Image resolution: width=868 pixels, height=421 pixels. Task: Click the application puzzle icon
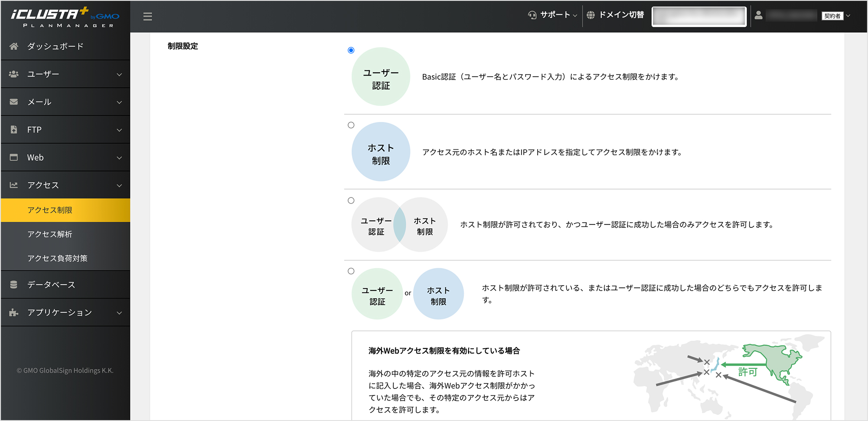point(14,312)
